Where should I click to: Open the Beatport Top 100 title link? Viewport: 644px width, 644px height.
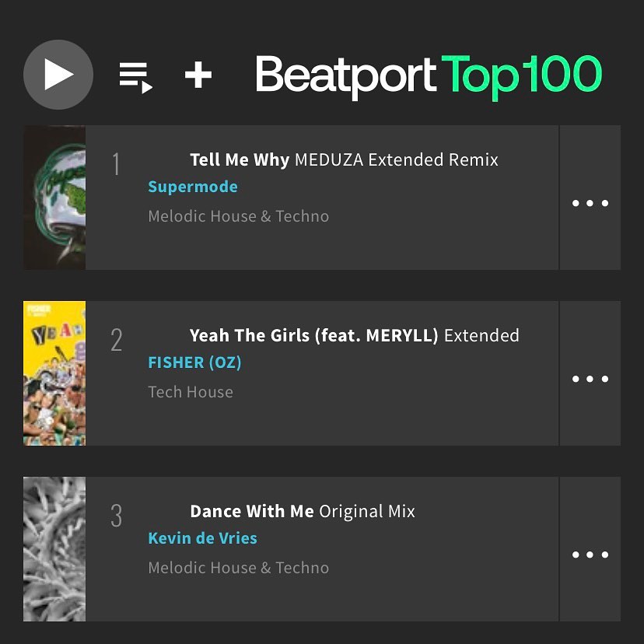(429, 75)
